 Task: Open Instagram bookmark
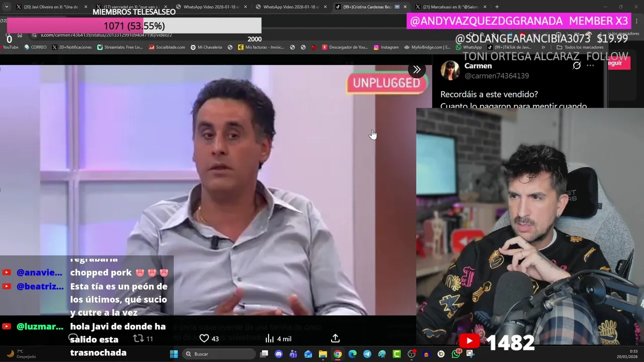pyautogui.click(x=386, y=47)
